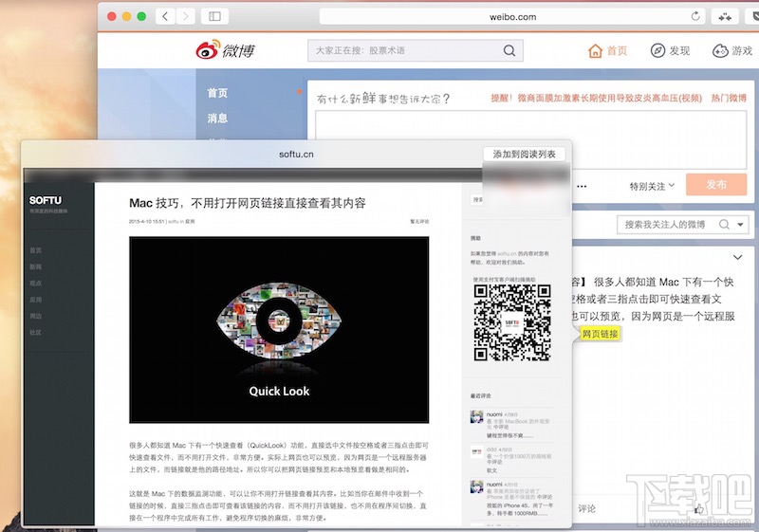Click the Weibo logo

coord(225,50)
